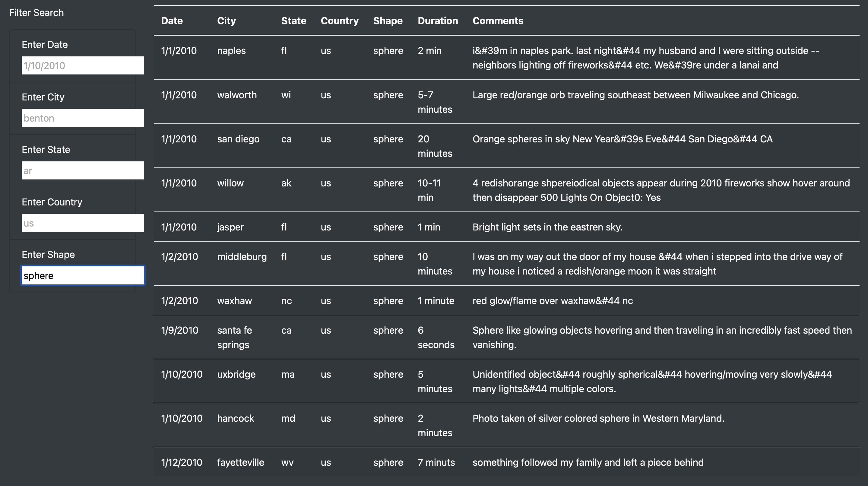Image resolution: width=868 pixels, height=486 pixels.
Task: Click state md in the hancock row
Action: (x=288, y=419)
